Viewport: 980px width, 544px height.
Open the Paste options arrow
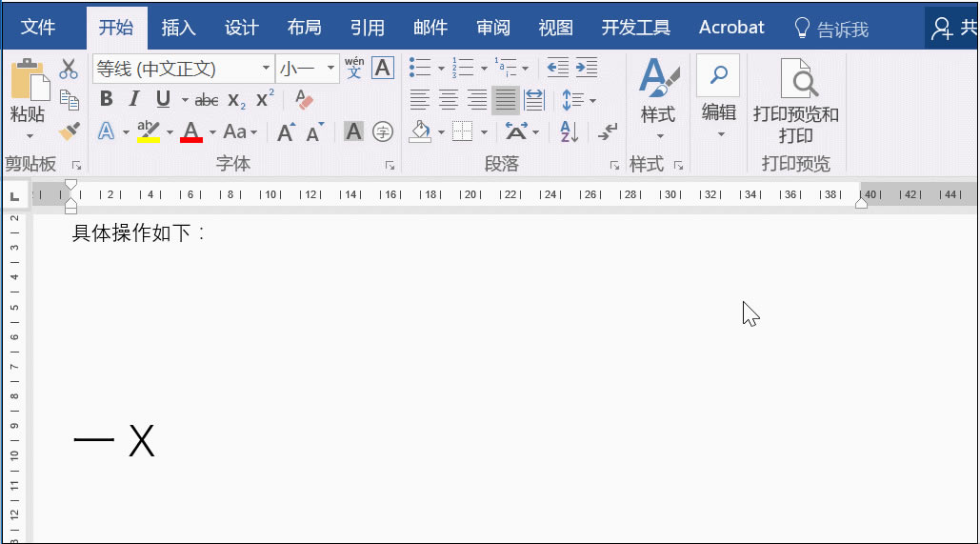point(30,135)
